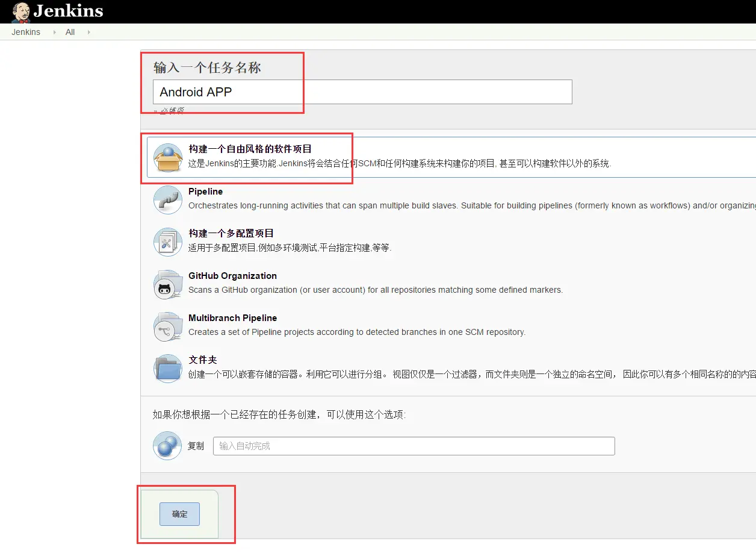Click the 输入一个任务名称 heading
This screenshot has height=556, width=756.
coord(207,67)
